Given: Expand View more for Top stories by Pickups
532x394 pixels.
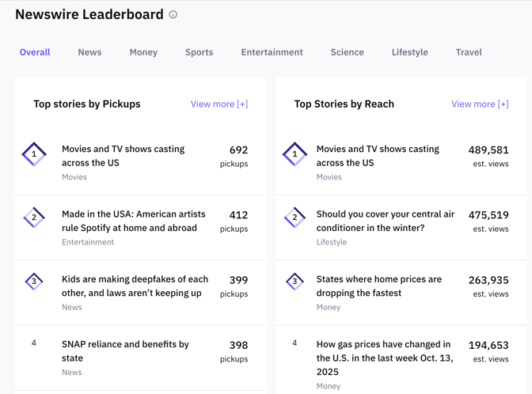Looking at the screenshot, I should coord(218,104).
